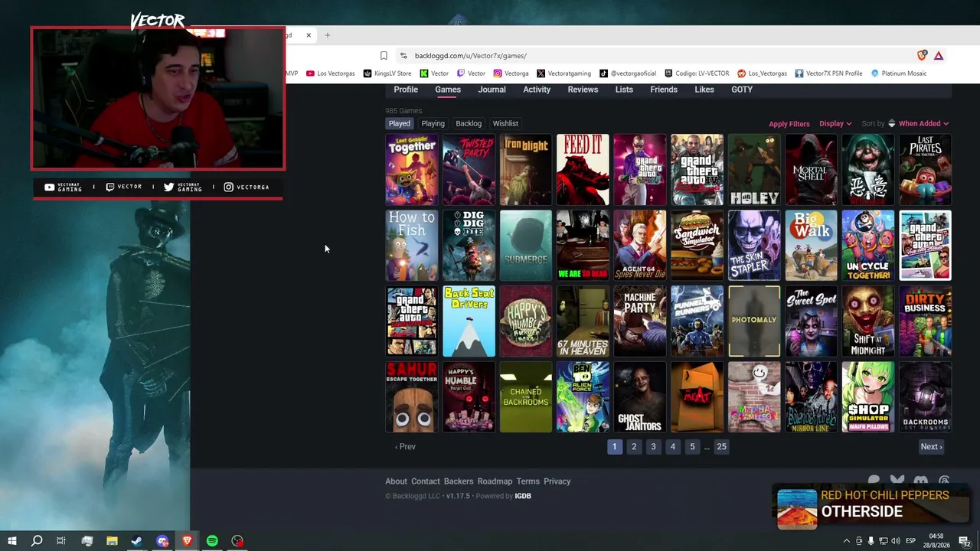
Task: Open the Dirty Business game cover
Action: (x=925, y=321)
